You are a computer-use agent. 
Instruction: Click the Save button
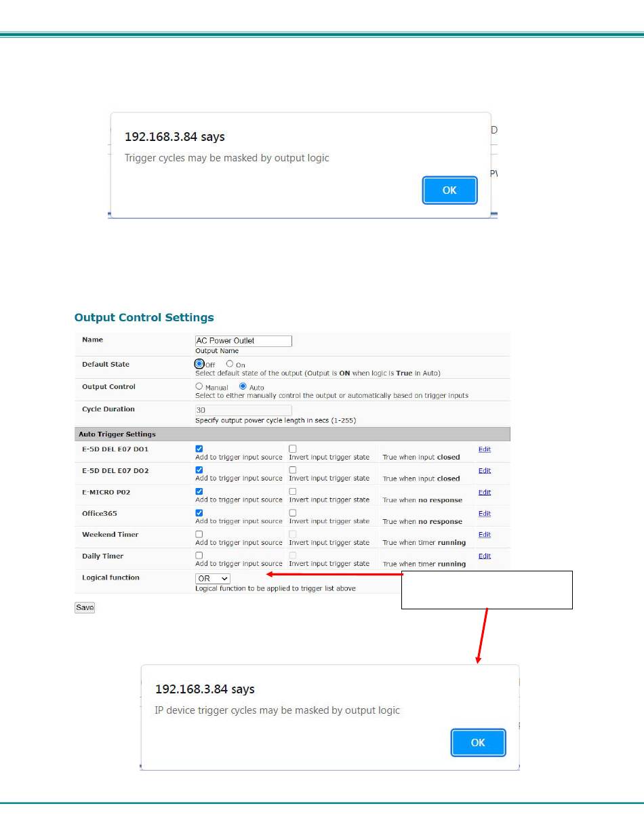click(x=85, y=607)
